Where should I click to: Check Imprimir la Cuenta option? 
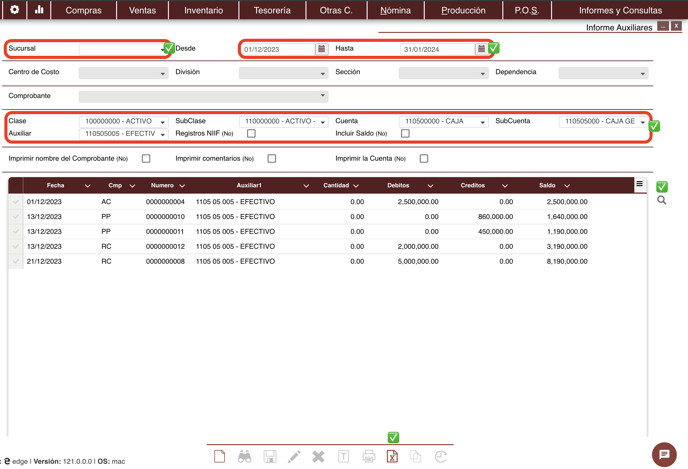[424, 158]
